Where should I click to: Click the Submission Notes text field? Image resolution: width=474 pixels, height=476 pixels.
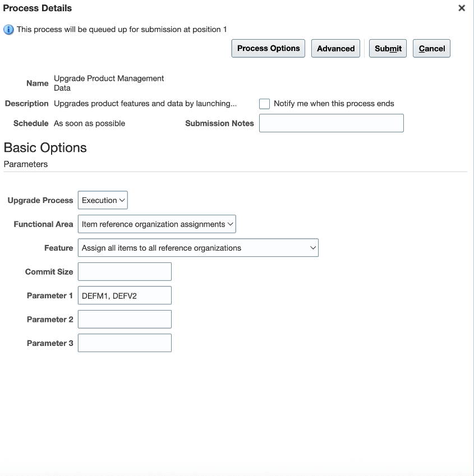pos(331,123)
